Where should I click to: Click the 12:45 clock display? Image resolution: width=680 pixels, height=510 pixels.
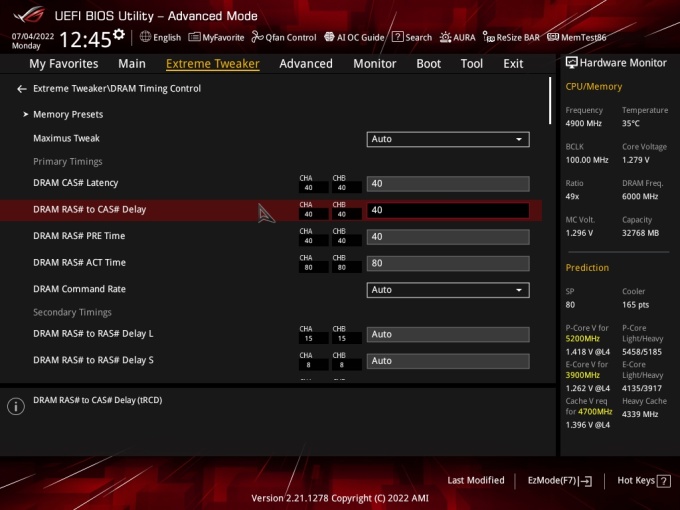click(85, 39)
